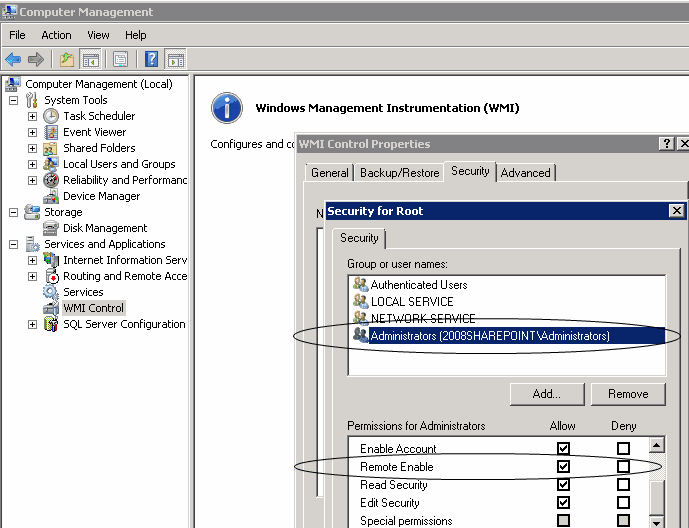
Task: Click the Forward arrow in the toolbar
Action: coord(36,59)
